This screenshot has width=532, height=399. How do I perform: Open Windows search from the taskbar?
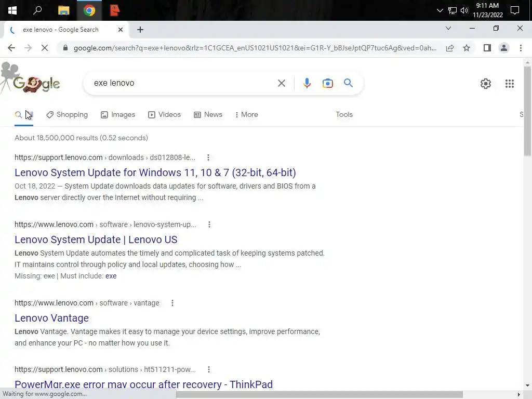pyautogui.click(x=37, y=10)
